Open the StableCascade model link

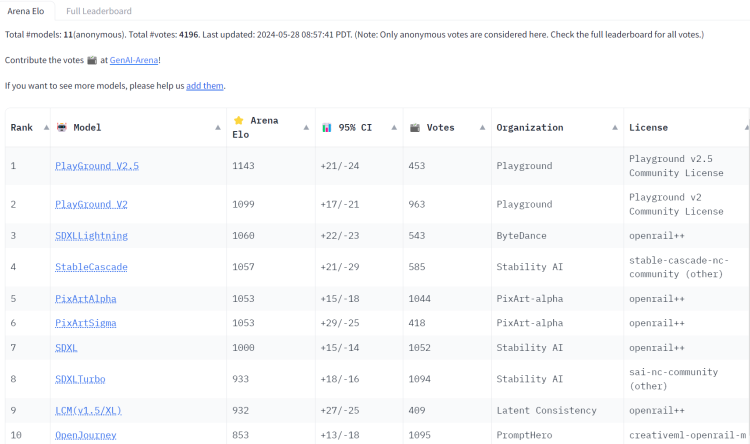(91, 267)
